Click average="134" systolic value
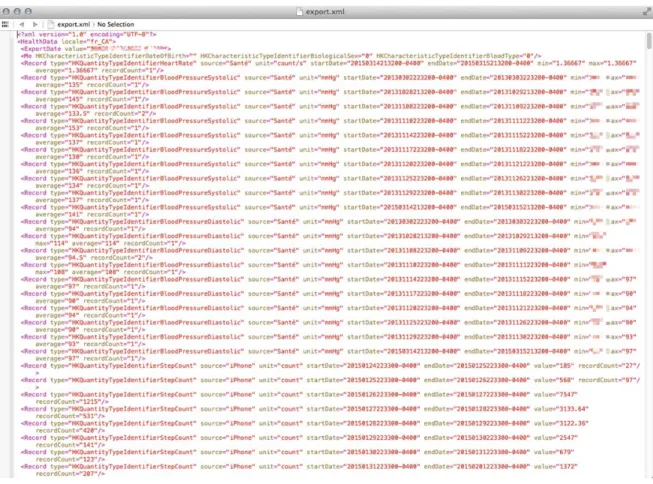Viewport: 653px width, 484px height. pos(59,185)
